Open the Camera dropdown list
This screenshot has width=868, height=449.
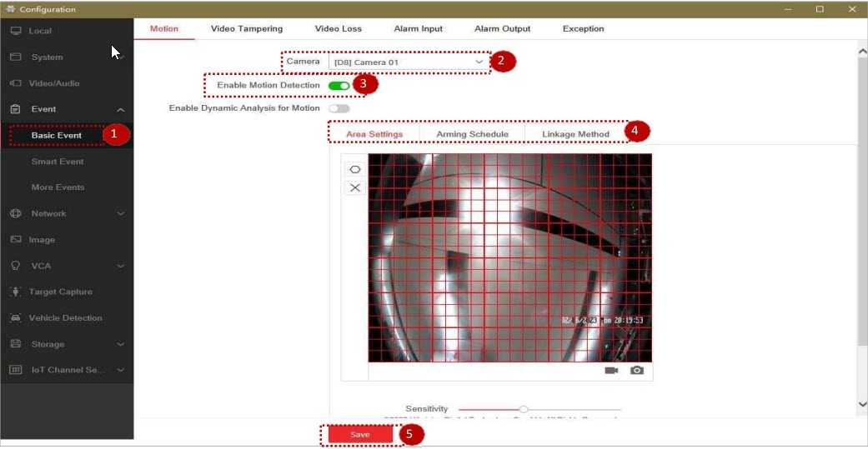point(409,62)
